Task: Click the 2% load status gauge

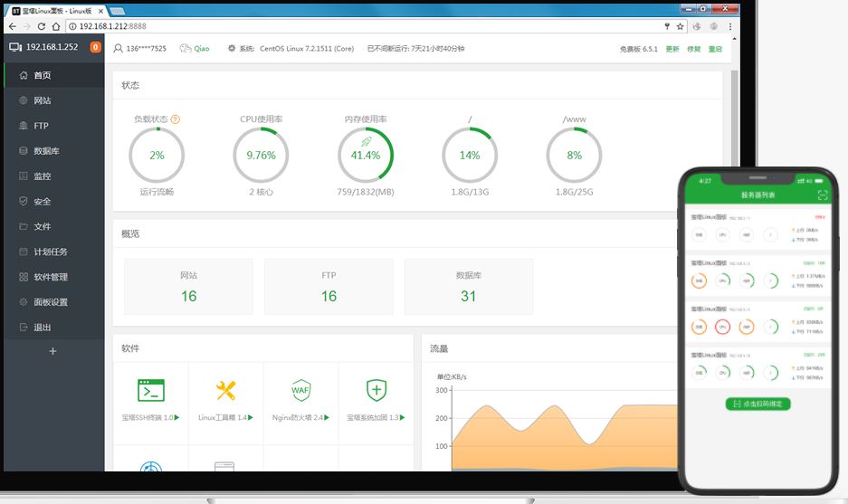Action: point(157,156)
